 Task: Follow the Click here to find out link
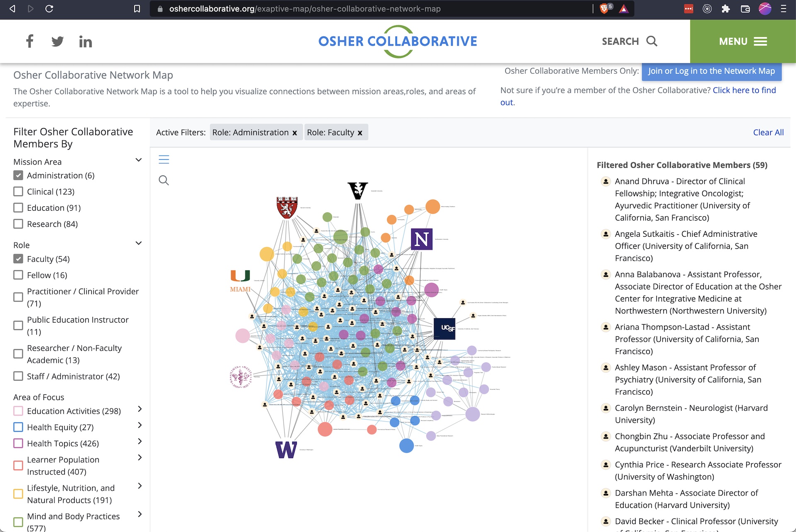tap(638, 96)
